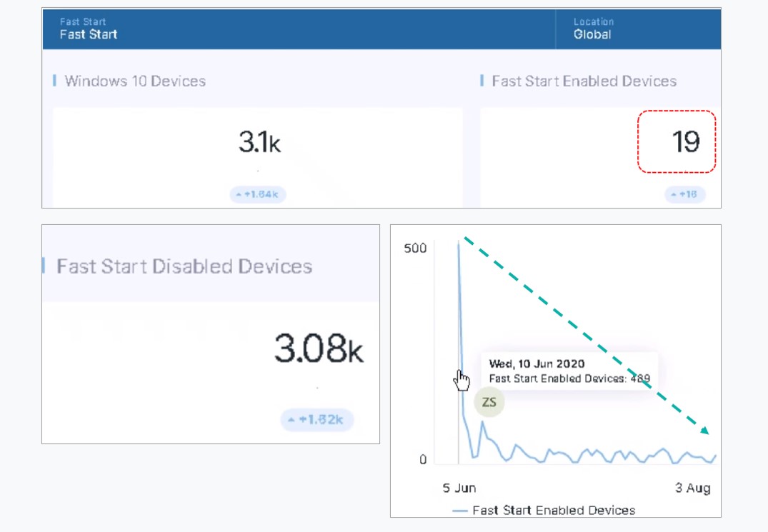This screenshot has width=768, height=532.
Task: Click the +1.82k trend badge
Action: point(317,419)
